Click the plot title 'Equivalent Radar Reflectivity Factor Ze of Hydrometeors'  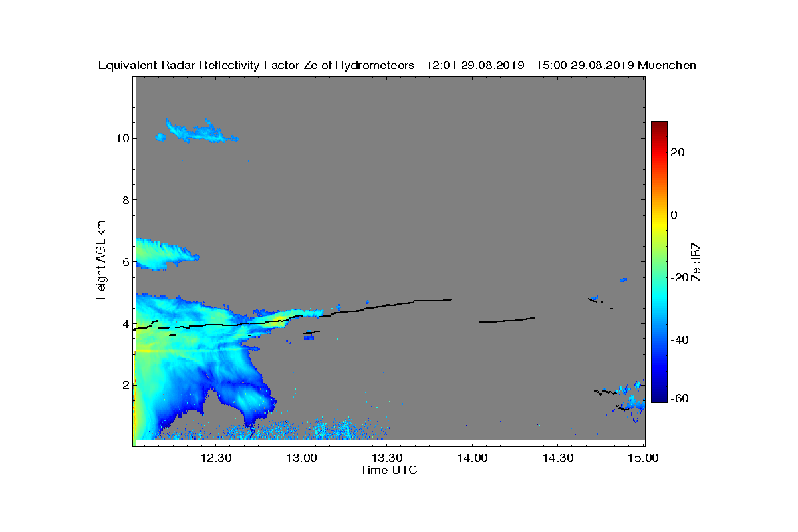pyautogui.click(x=257, y=65)
